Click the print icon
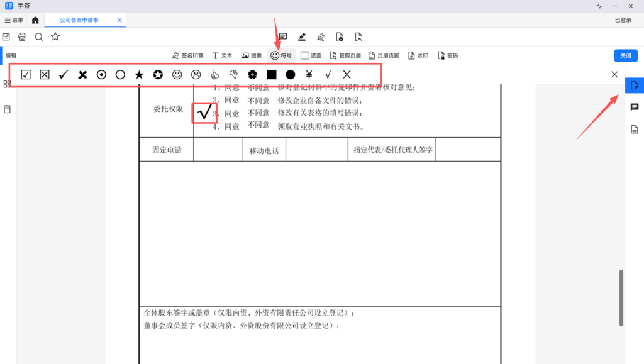Image resolution: width=644 pixels, height=364 pixels. click(23, 37)
